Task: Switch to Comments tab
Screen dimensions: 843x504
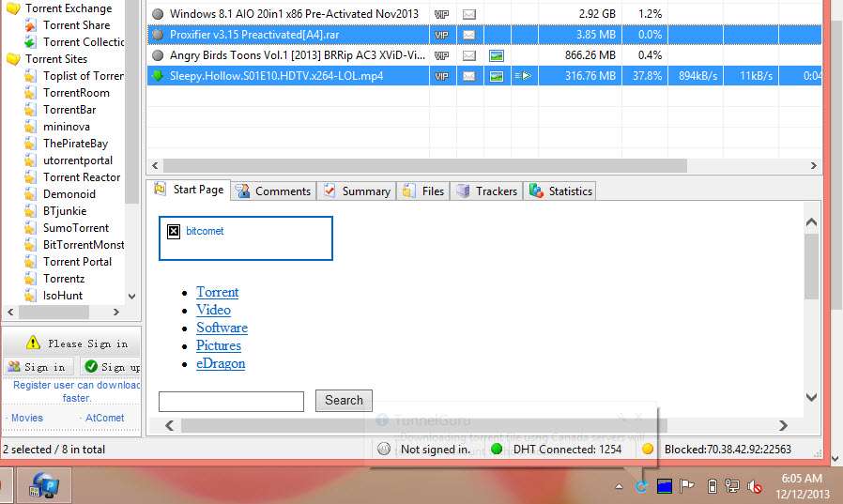Action: click(274, 191)
